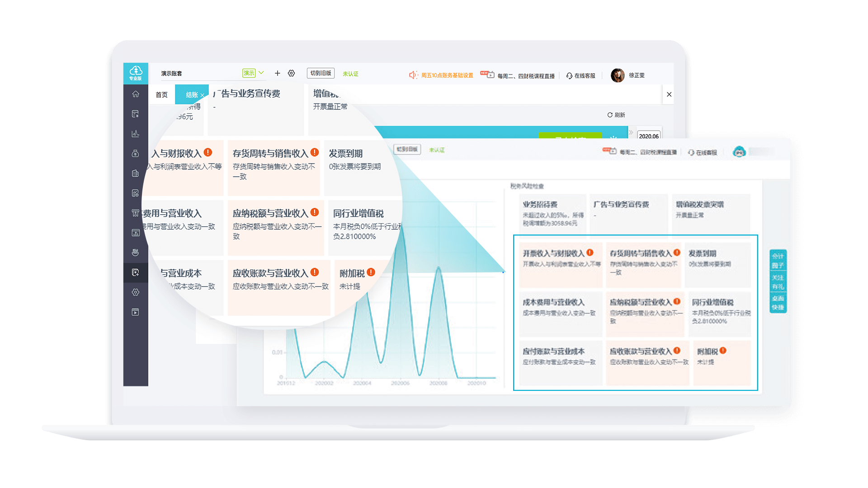Image resolution: width=868 pixels, height=488 pixels.
Task: Click the plus icon to add account set
Action: pyautogui.click(x=278, y=73)
